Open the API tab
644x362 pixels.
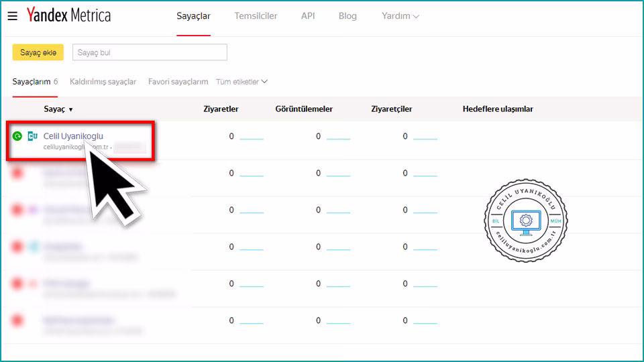[308, 16]
